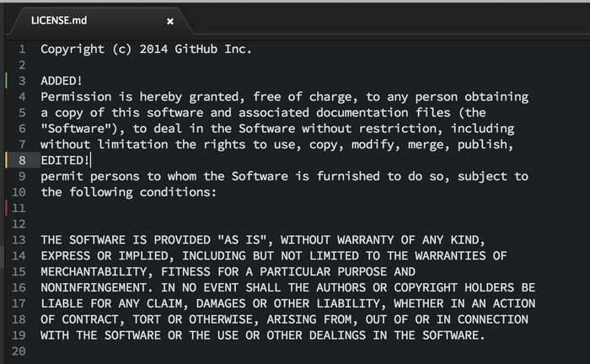Click the word Permission on line 4

(x=76, y=97)
